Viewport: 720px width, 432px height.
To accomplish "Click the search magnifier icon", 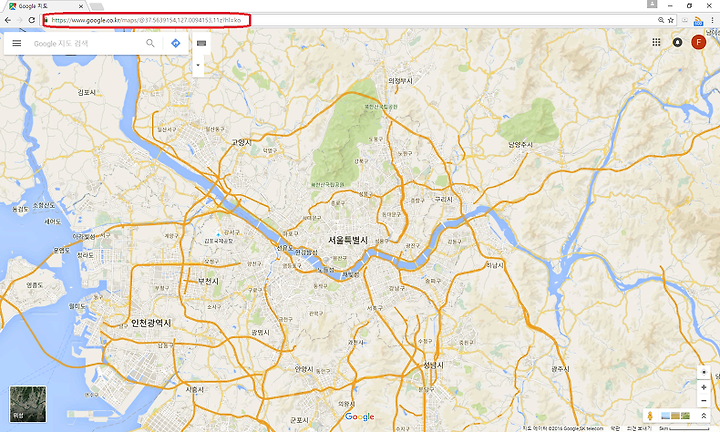I will tap(150, 43).
